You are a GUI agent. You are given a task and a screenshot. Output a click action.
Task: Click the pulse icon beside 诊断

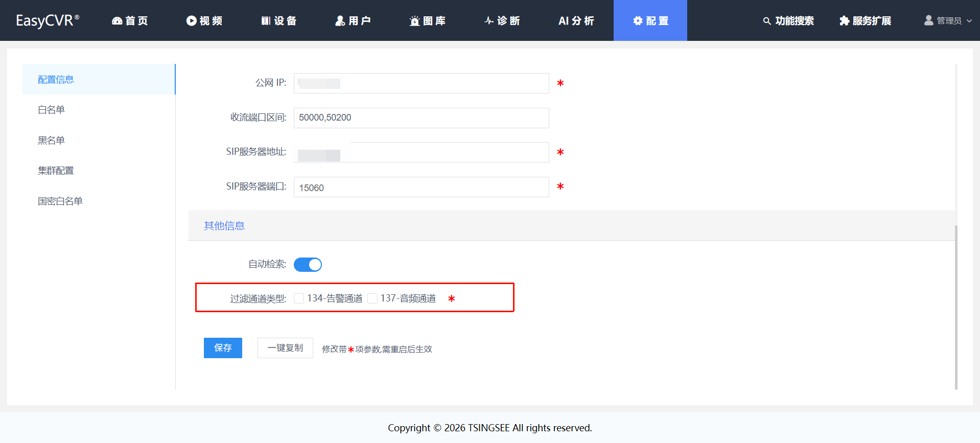tap(489, 21)
